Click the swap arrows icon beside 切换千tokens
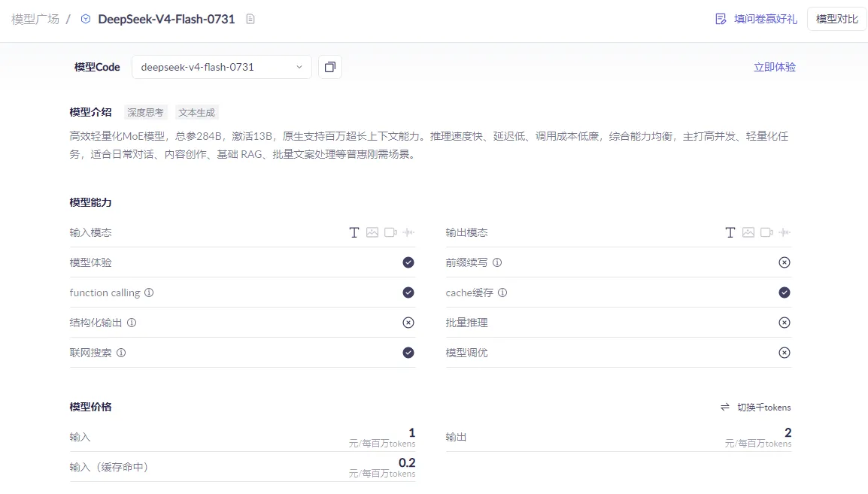868x494 pixels. (725, 407)
